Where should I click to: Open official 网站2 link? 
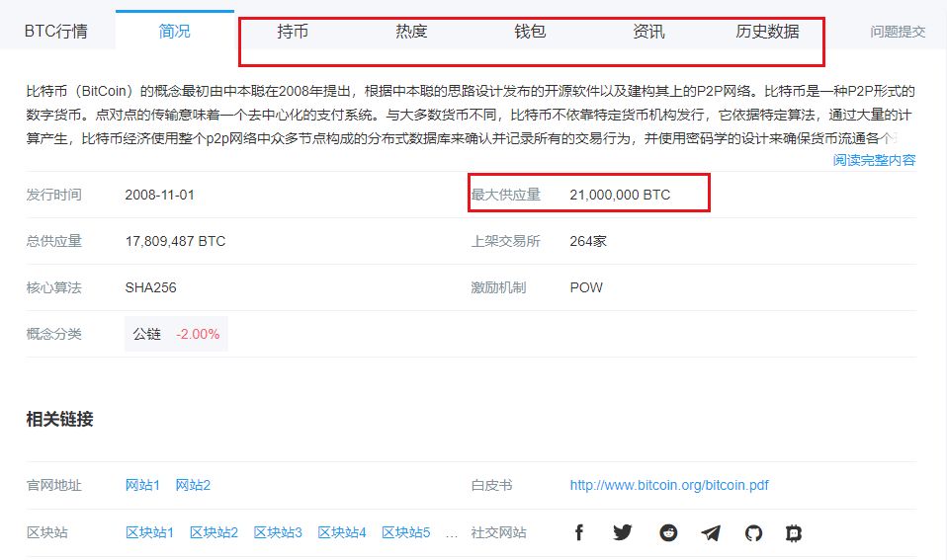[193, 485]
